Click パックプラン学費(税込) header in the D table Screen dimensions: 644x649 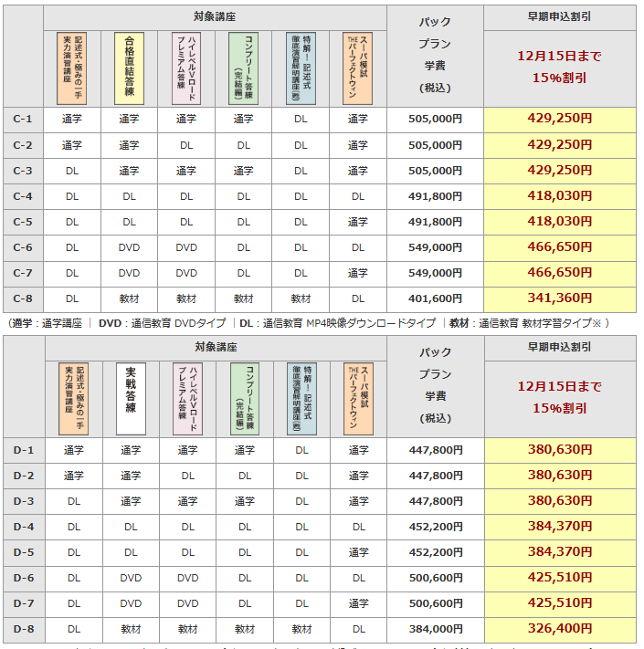point(436,385)
